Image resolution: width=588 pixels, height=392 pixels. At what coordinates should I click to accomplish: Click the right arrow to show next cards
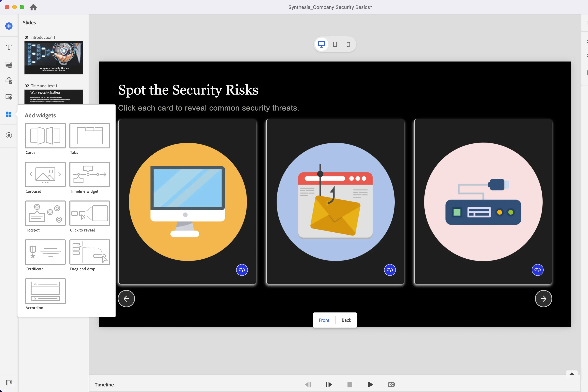[543, 299]
